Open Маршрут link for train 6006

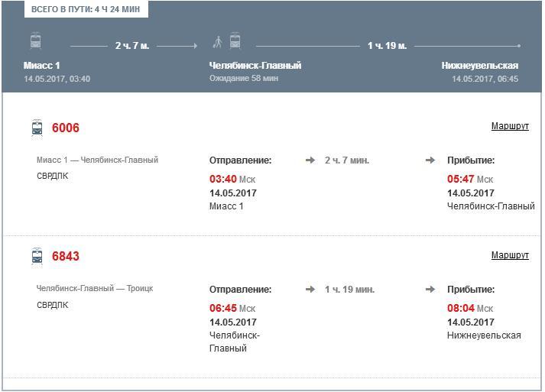click(510, 126)
